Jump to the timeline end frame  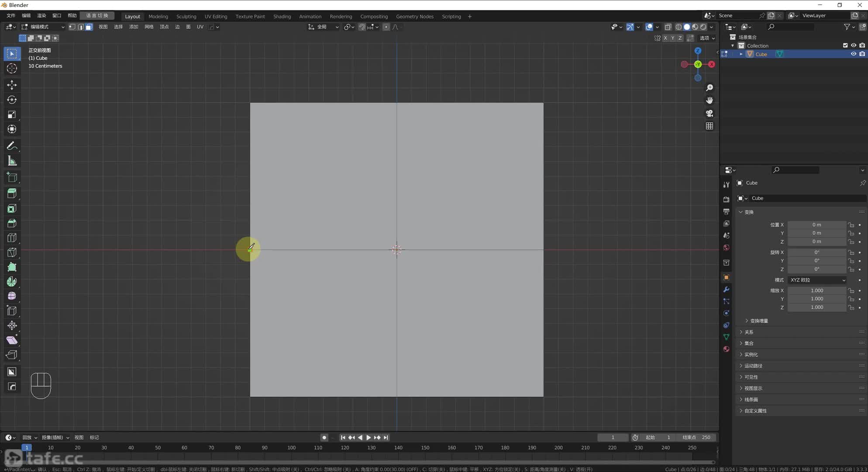point(386,437)
